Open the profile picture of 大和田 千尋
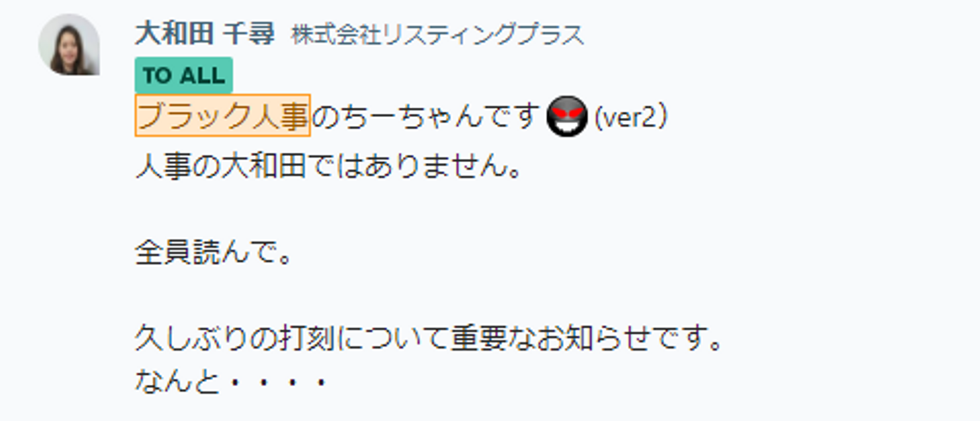 [x=69, y=45]
